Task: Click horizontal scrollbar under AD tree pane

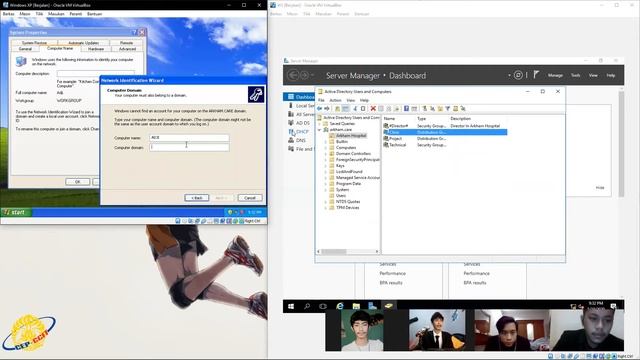Action: (348, 252)
